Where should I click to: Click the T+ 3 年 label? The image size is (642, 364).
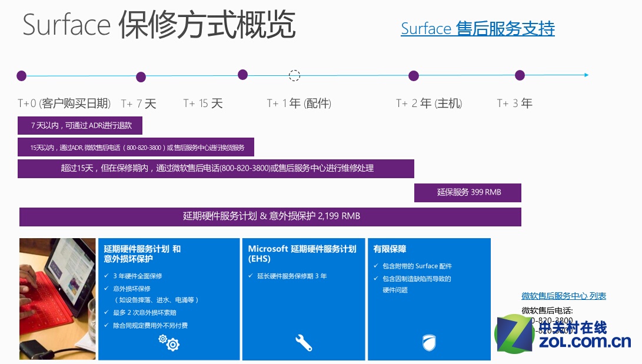tap(515, 103)
